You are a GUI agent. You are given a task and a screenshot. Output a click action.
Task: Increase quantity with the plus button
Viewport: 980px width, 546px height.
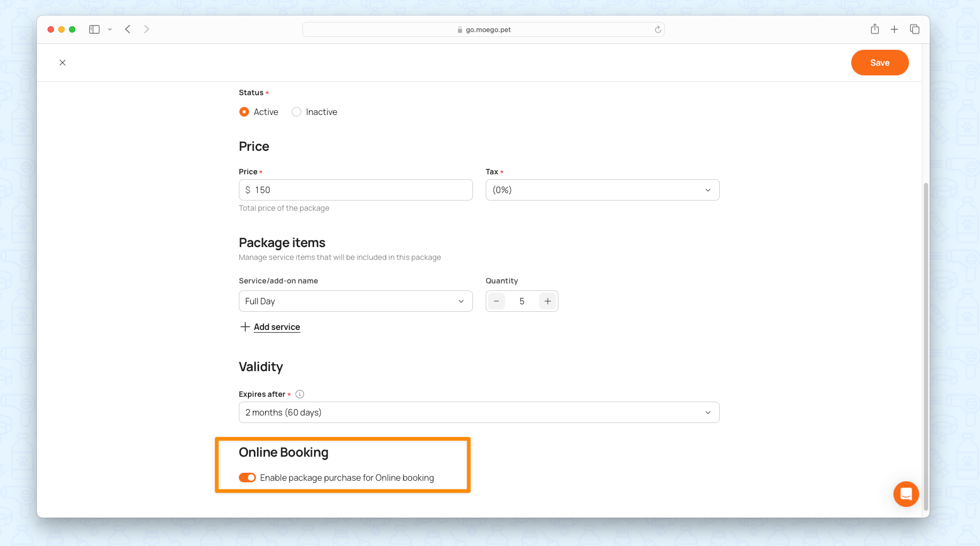coord(548,301)
